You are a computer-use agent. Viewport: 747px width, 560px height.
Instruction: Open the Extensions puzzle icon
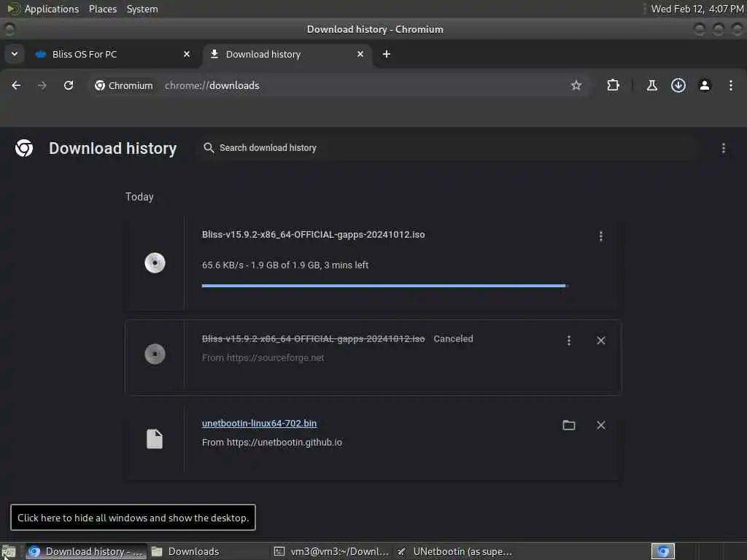pos(613,85)
